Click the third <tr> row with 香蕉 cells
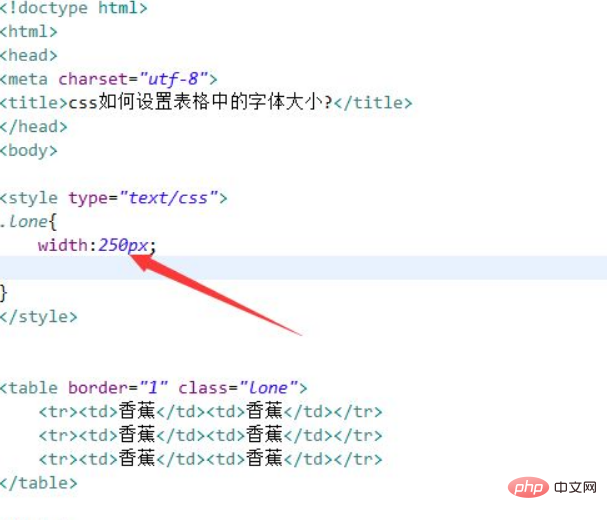Image resolution: width=607 pixels, height=520 pixels. point(210,459)
